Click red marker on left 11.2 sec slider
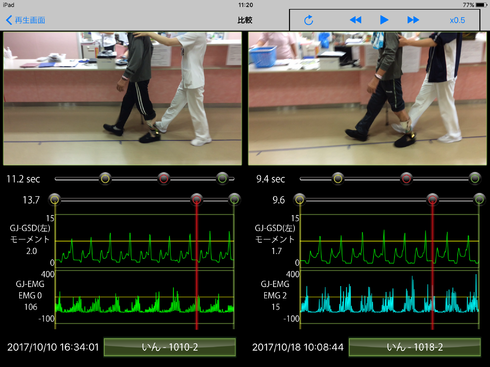Viewport: 490px width, 367px height. [164, 179]
